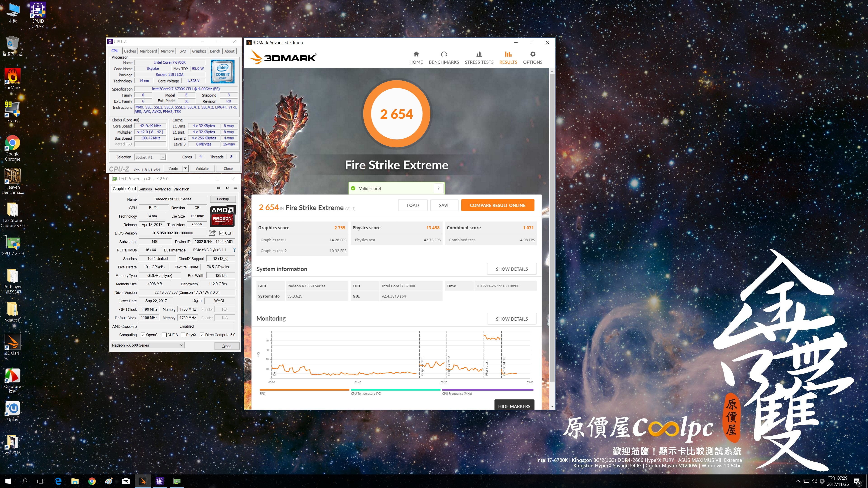This screenshot has height=488, width=868.
Task: Expand the Radeon RX 560 Series dropdown
Action: pyautogui.click(x=181, y=345)
